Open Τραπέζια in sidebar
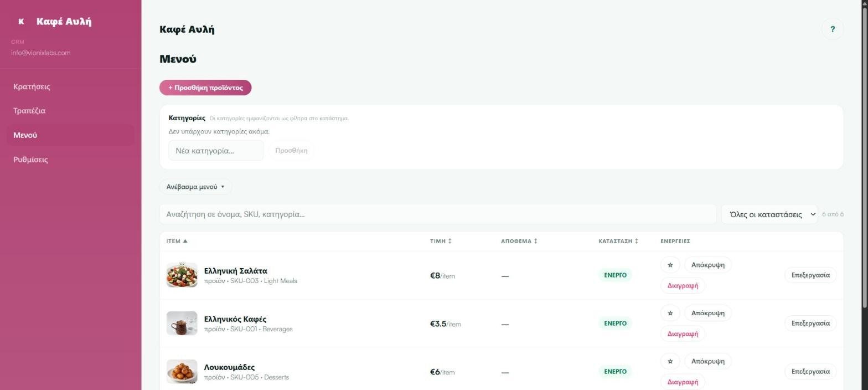Viewport: 868px width, 390px height. coord(70,111)
